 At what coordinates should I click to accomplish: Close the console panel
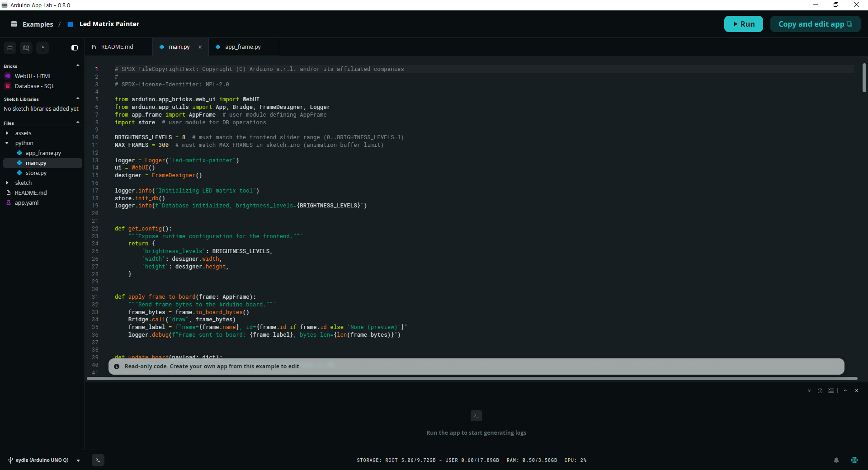point(856,390)
